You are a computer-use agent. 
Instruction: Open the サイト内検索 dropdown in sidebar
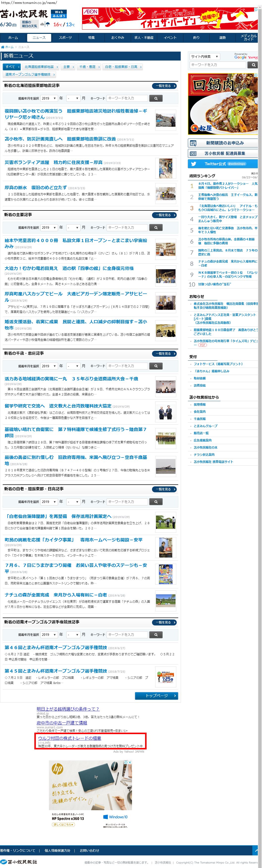click(204, 57)
